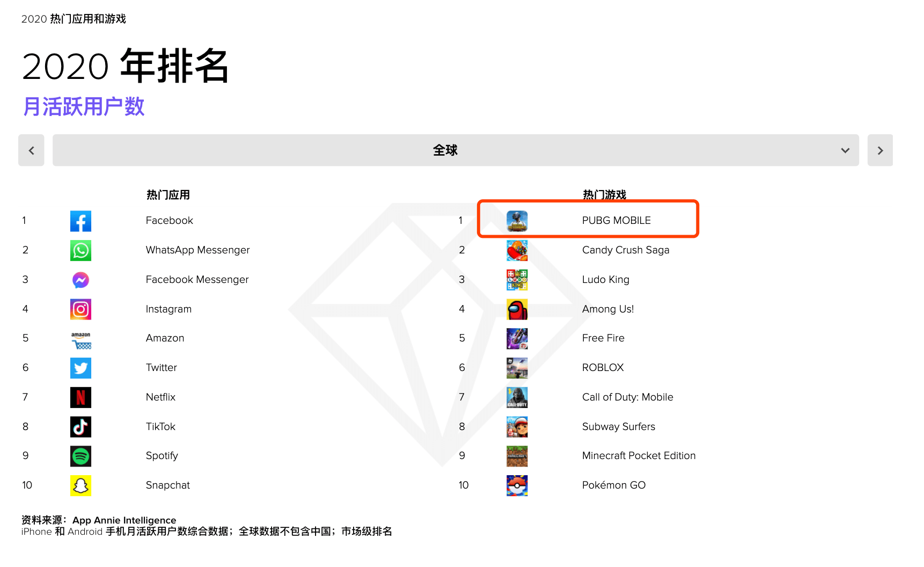Click the Facebook app name
924x567 pixels.
pyautogui.click(x=169, y=221)
